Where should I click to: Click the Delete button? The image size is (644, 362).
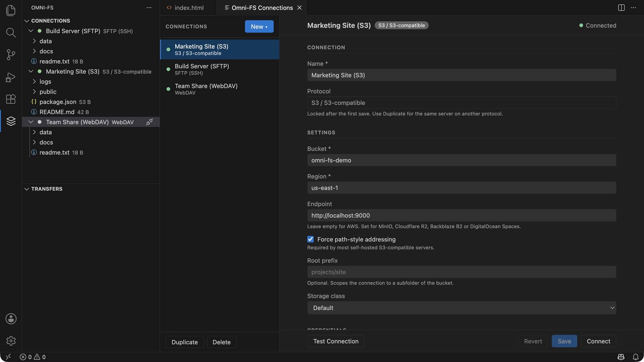pyautogui.click(x=222, y=342)
